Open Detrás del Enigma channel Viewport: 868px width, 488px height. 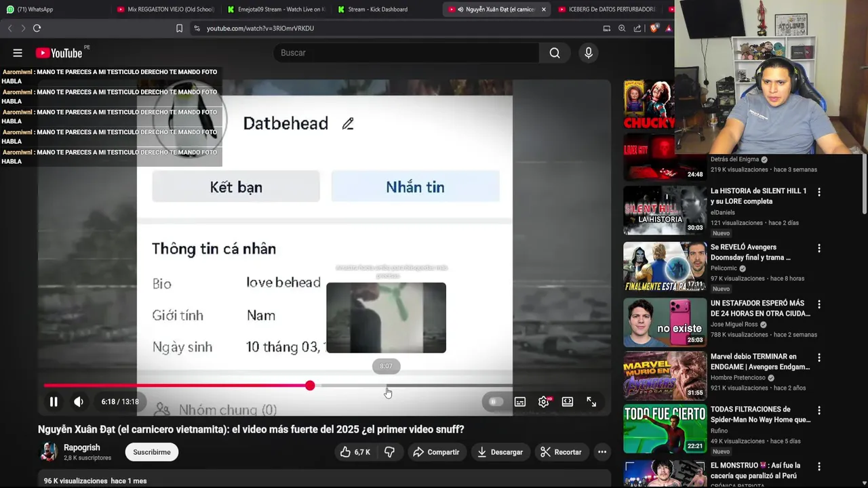click(734, 159)
